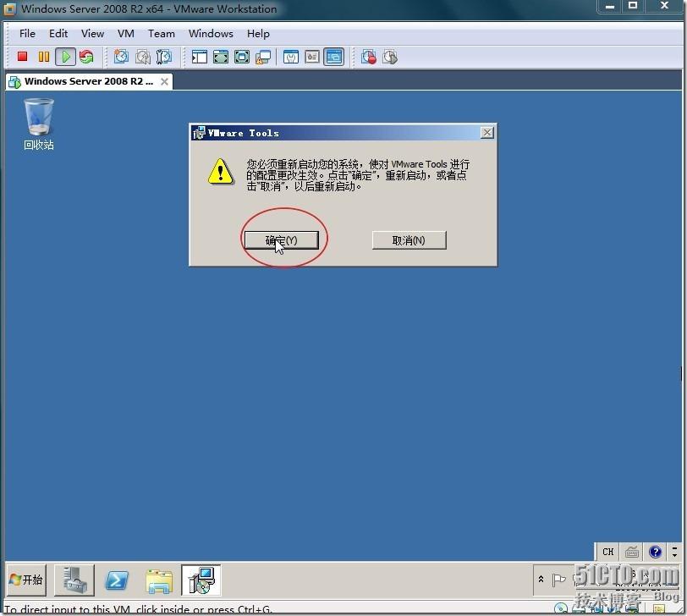Open the Edit menu
This screenshot has width=687, height=616.
pyautogui.click(x=58, y=34)
